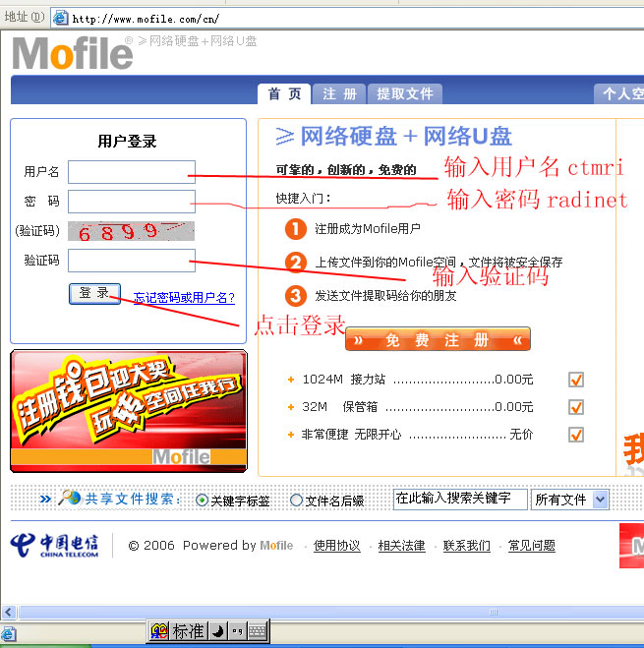Click the IME 标准 mode button
The height and width of the screenshot is (648, 644).
coord(188,631)
